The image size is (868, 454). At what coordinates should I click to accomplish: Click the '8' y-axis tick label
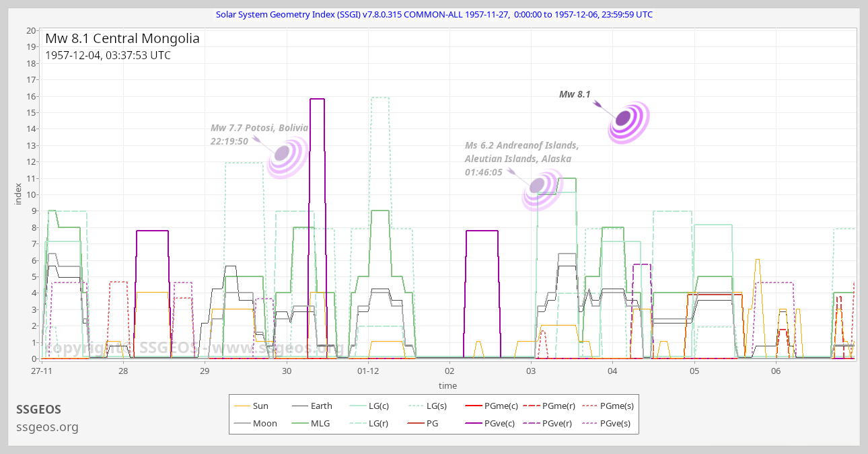pos(34,227)
